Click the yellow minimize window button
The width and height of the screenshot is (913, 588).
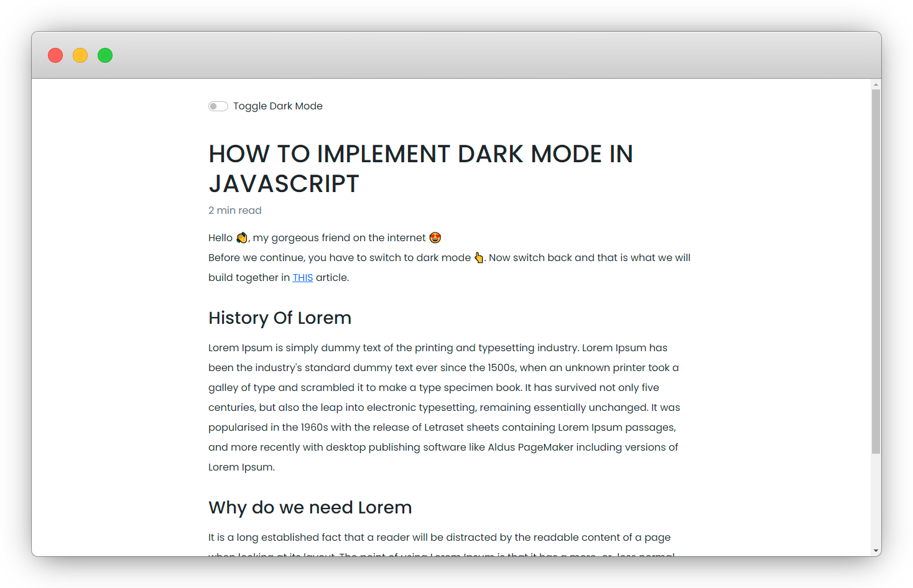tap(80, 55)
